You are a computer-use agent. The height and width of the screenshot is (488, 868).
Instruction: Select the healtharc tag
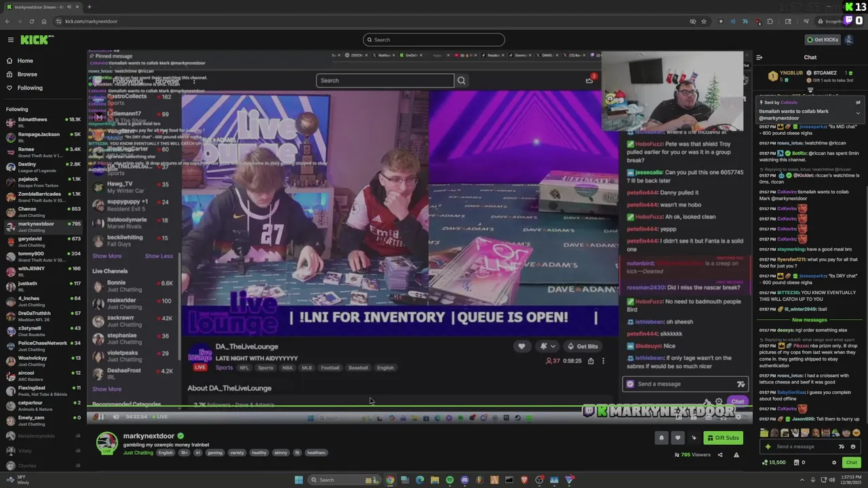317,453
